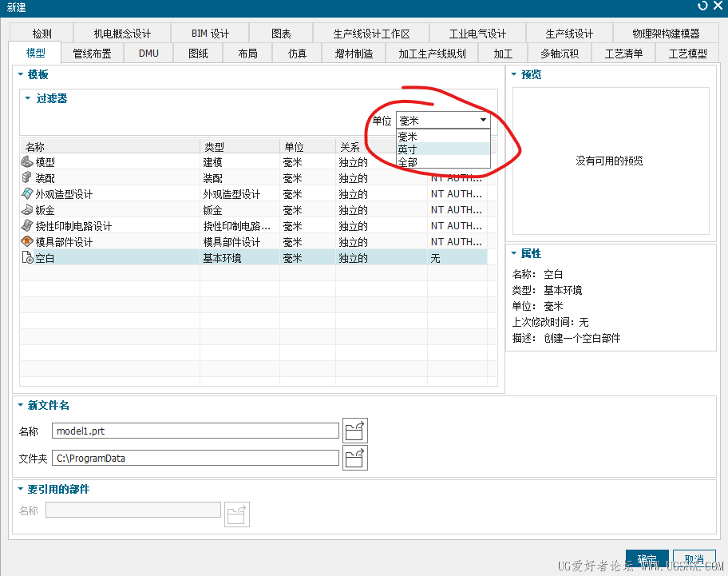Click the 钣金 sheet metal icon
Viewport: 728px width, 576px height.
pyautogui.click(x=27, y=209)
